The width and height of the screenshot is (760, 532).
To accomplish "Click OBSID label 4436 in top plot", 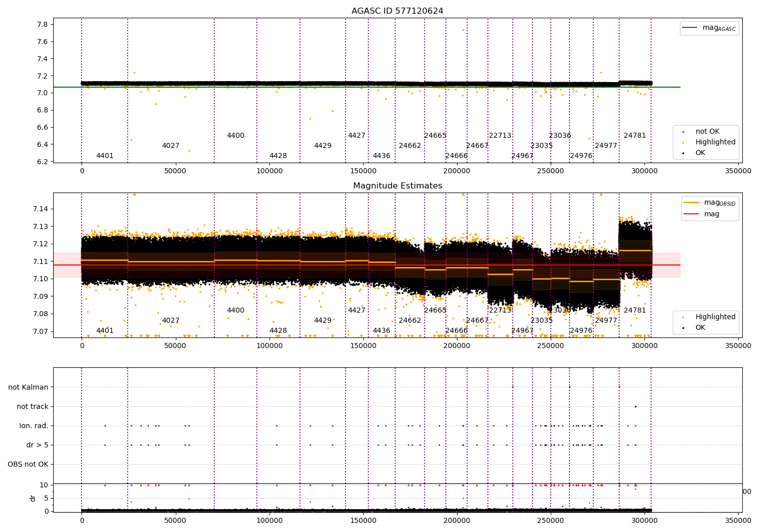I will [382, 156].
